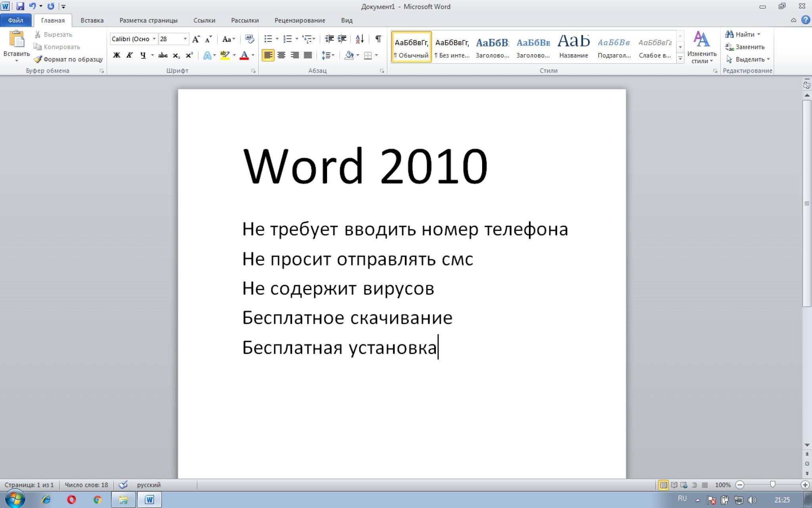812x508 pixels.
Task: Click the Обычный style in ribbon
Action: (x=410, y=47)
